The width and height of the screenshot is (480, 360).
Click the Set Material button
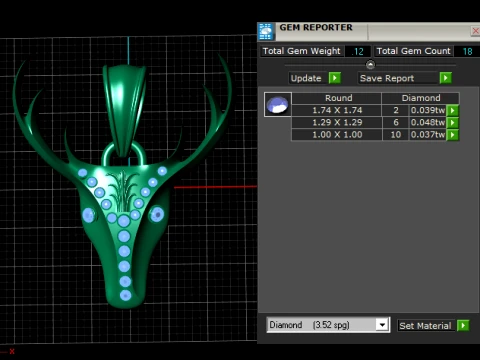pyautogui.click(x=425, y=326)
